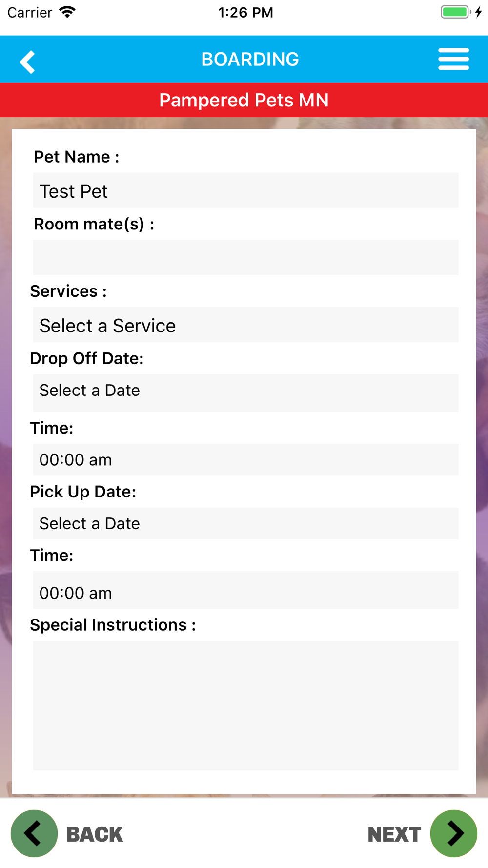Screen dimensions: 488x868
Task: Set the drop off time field
Action: [x=245, y=459]
